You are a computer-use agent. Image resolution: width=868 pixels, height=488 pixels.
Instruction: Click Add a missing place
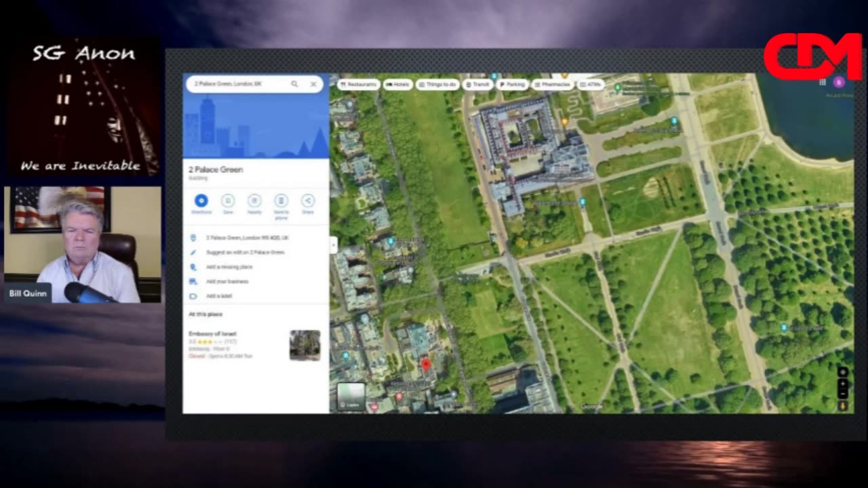255,267
